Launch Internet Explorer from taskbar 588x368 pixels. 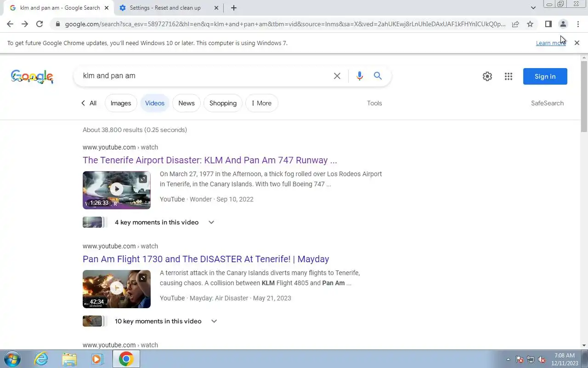pyautogui.click(x=41, y=359)
